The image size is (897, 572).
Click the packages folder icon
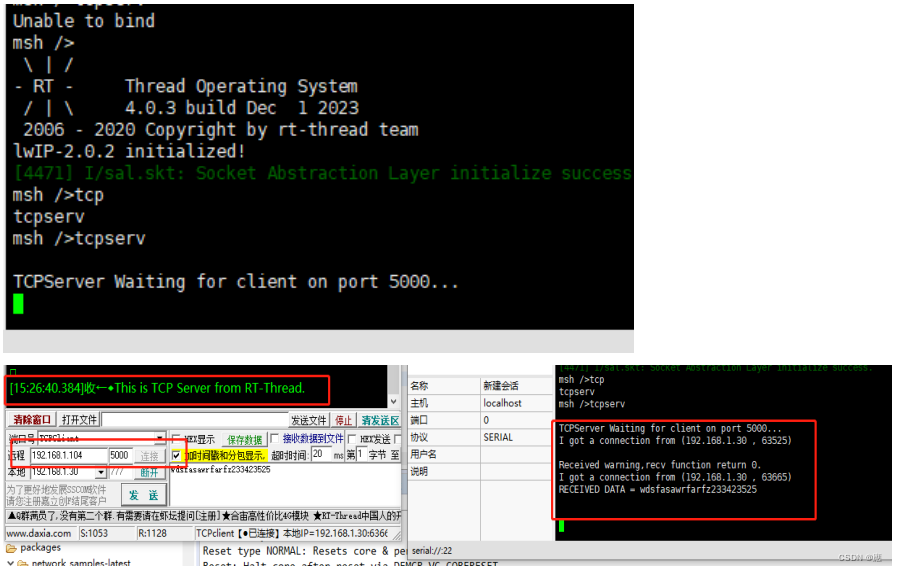[x=11, y=548]
